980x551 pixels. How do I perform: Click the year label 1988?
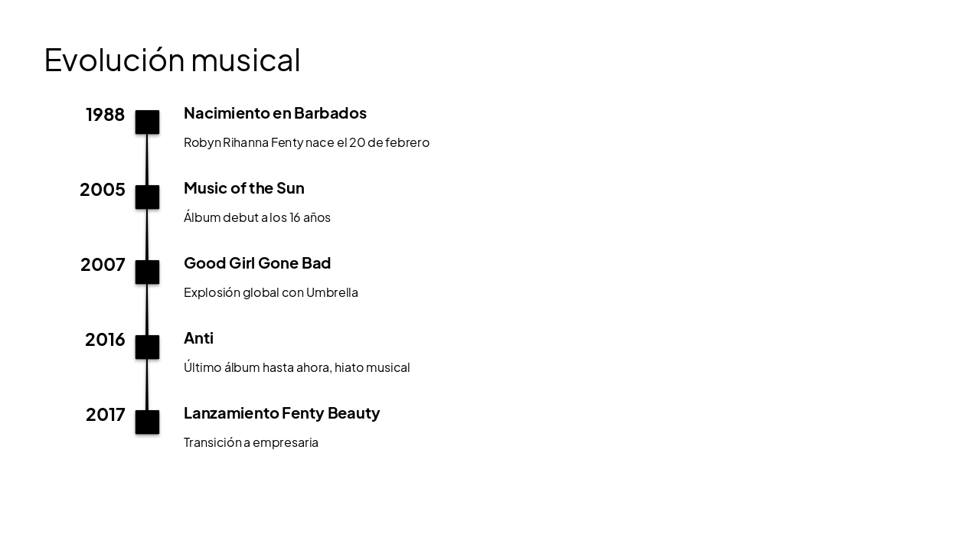105,115
